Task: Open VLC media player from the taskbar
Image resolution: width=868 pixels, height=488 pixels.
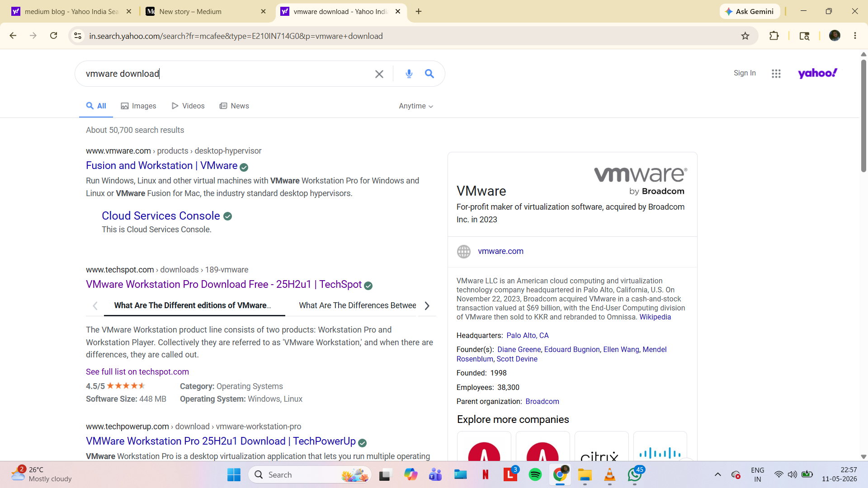Action: pos(610,474)
